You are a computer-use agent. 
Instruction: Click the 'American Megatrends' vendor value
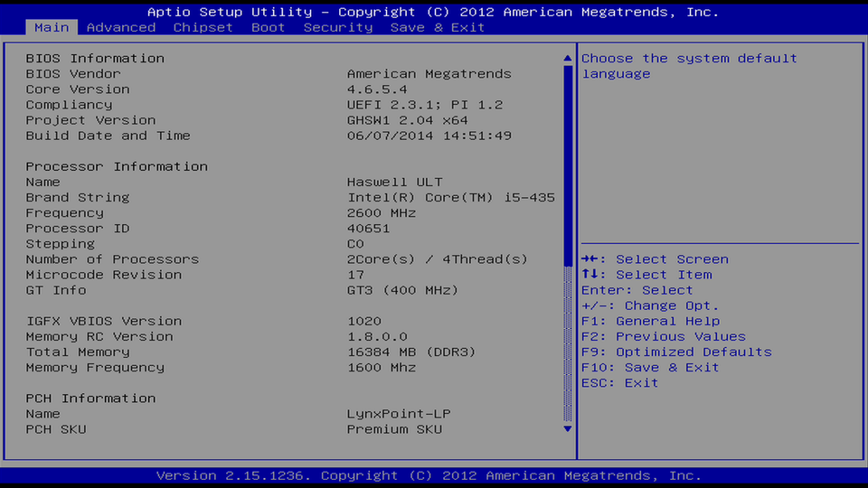click(429, 73)
